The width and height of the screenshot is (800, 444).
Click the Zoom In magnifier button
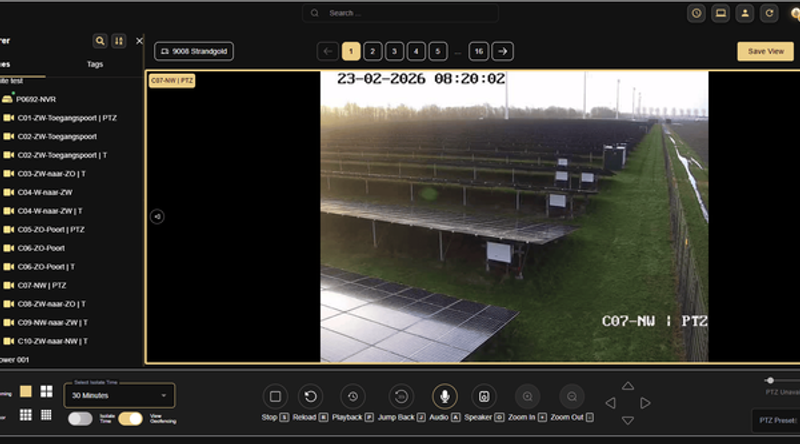click(x=528, y=396)
